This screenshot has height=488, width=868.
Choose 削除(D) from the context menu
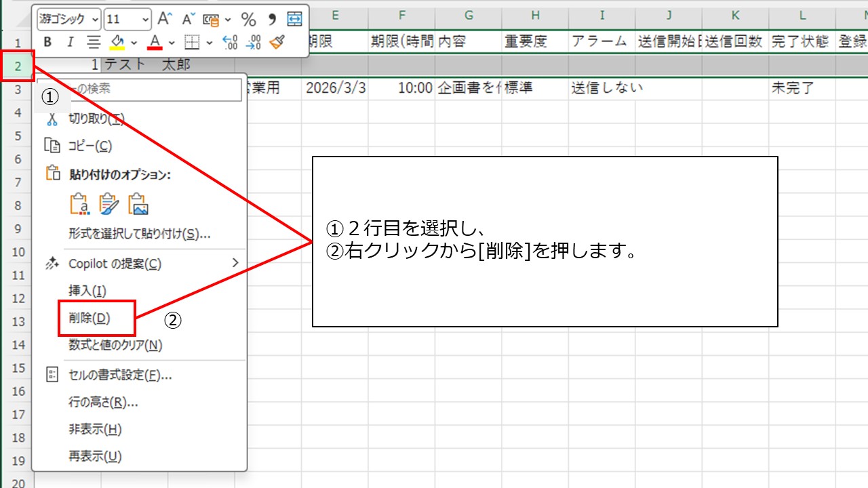point(90,318)
